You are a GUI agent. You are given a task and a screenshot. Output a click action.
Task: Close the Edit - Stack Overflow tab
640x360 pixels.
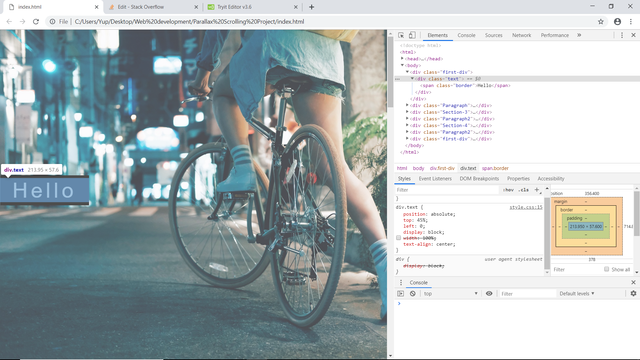point(196,7)
